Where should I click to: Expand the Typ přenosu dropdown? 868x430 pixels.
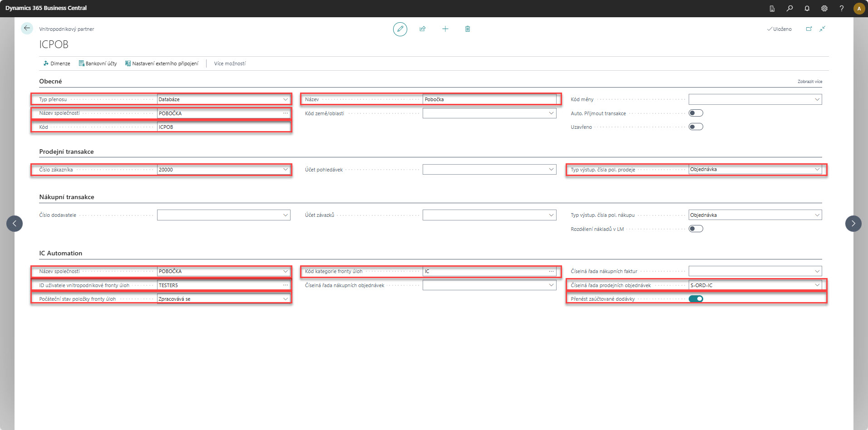[286, 99]
